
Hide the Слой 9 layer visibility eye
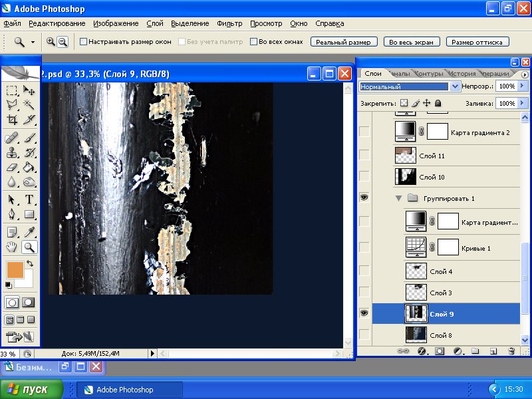tap(364, 313)
